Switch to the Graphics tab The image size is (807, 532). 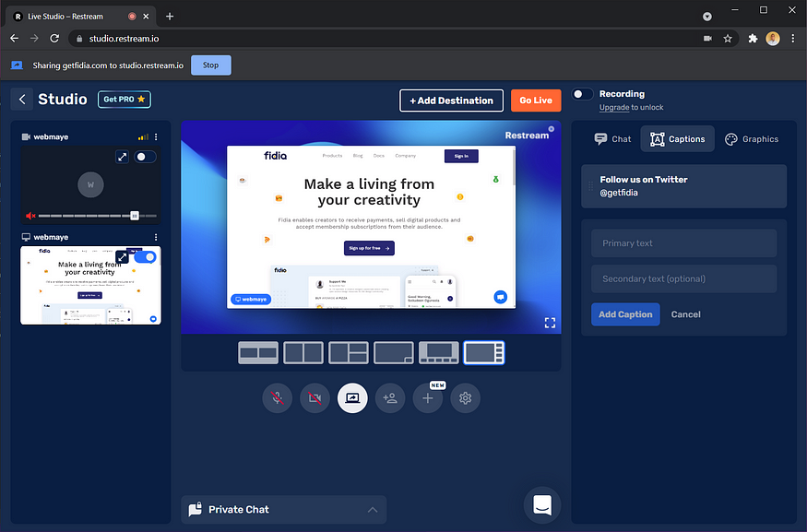coord(752,139)
